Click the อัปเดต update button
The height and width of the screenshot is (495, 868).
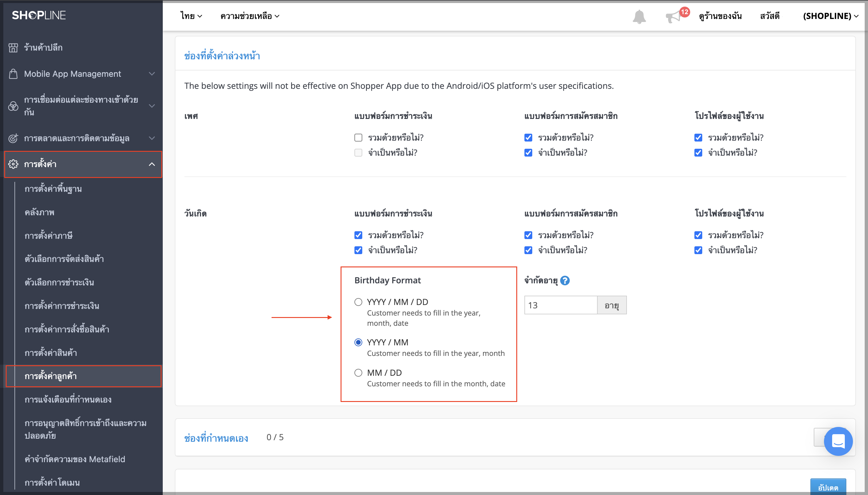(828, 487)
